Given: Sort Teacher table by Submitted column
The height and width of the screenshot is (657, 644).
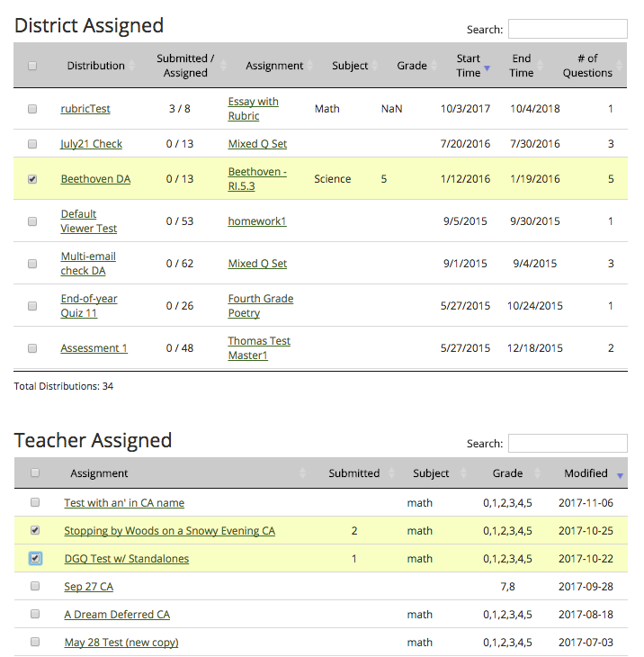Looking at the screenshot, I should (353, 473).
